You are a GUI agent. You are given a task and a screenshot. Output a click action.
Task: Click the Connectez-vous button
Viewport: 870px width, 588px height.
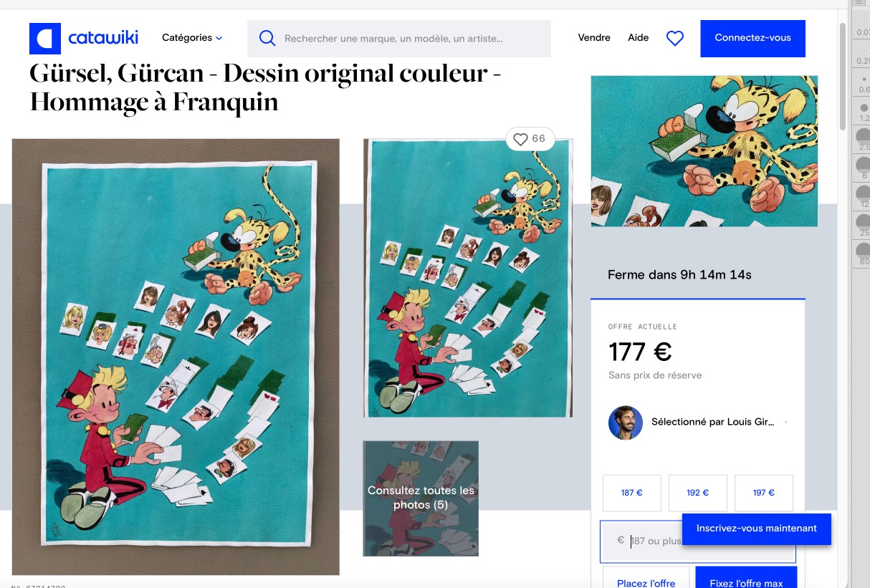tap(752, 38)
